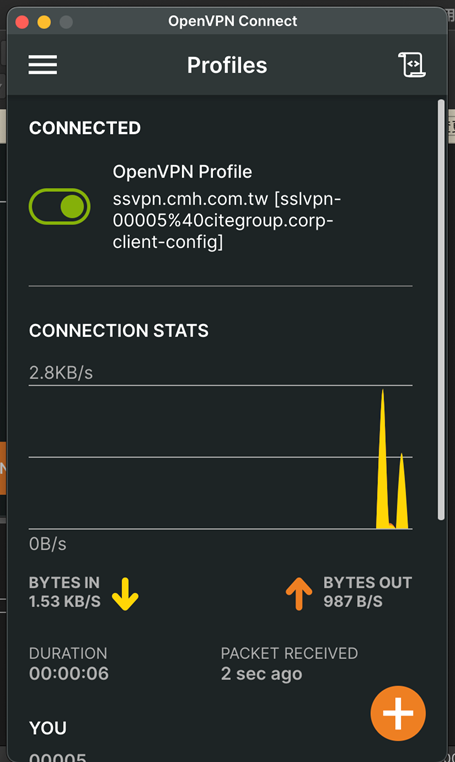Click the orange Bytes Out up arrow
This screenshot has width=455, height=762.
[x=299, y=593]
